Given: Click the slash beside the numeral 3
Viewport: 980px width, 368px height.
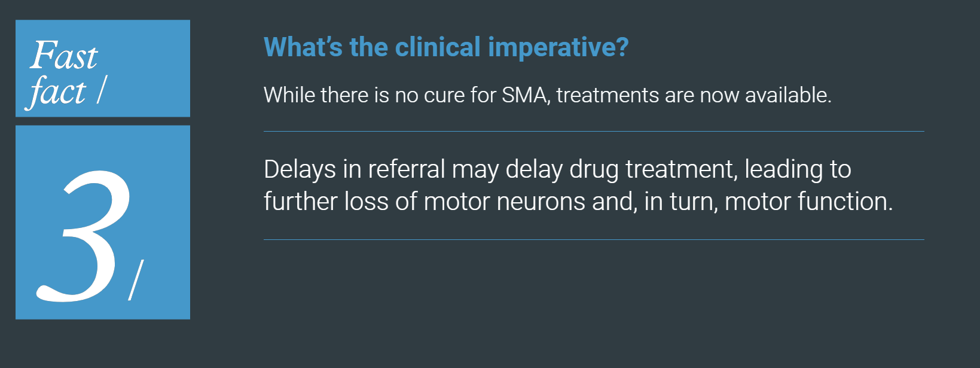Looking at the screenshot, I should tap(136, 280).
